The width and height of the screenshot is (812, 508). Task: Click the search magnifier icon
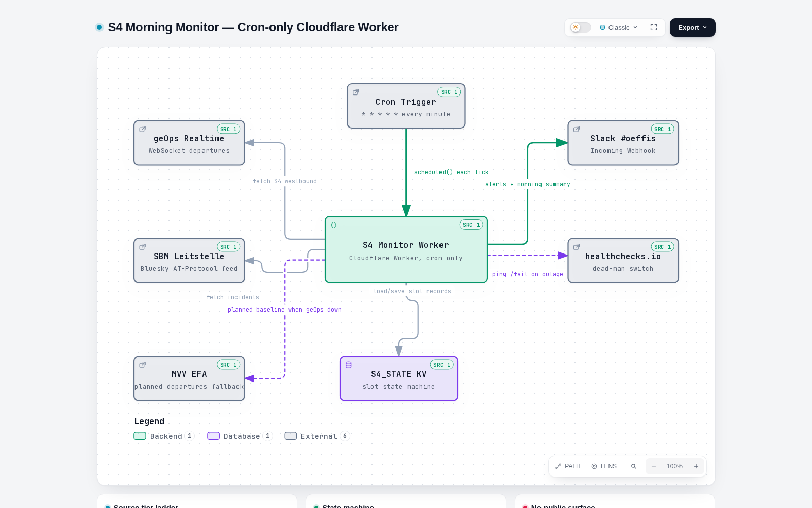pos(634,466)
